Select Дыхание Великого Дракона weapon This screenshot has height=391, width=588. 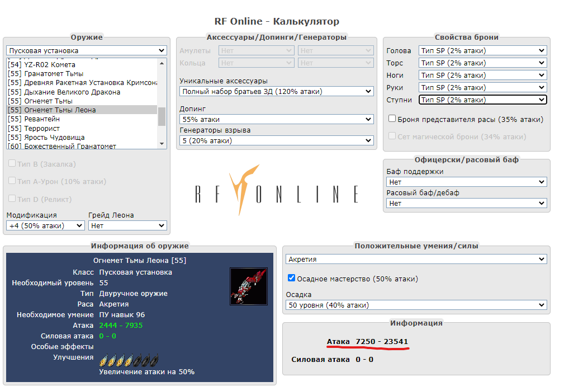tap(64, 92)
